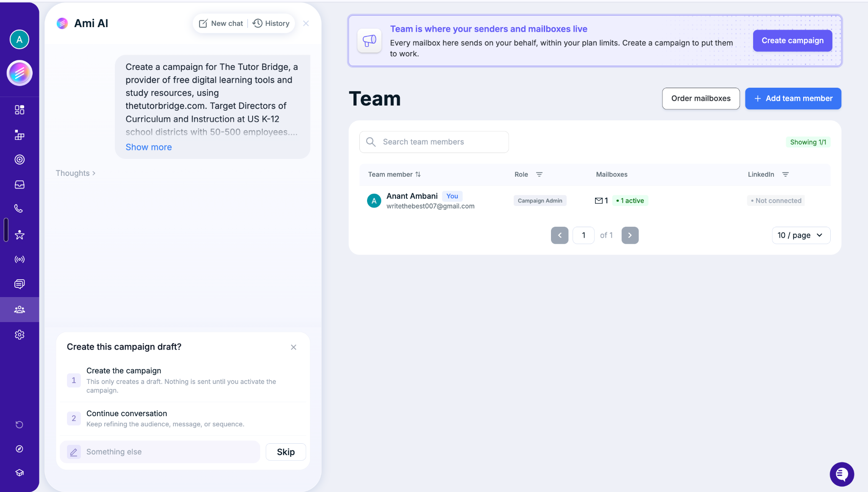Focus the Search team members field
868x492 pixels.
(434, 142)
